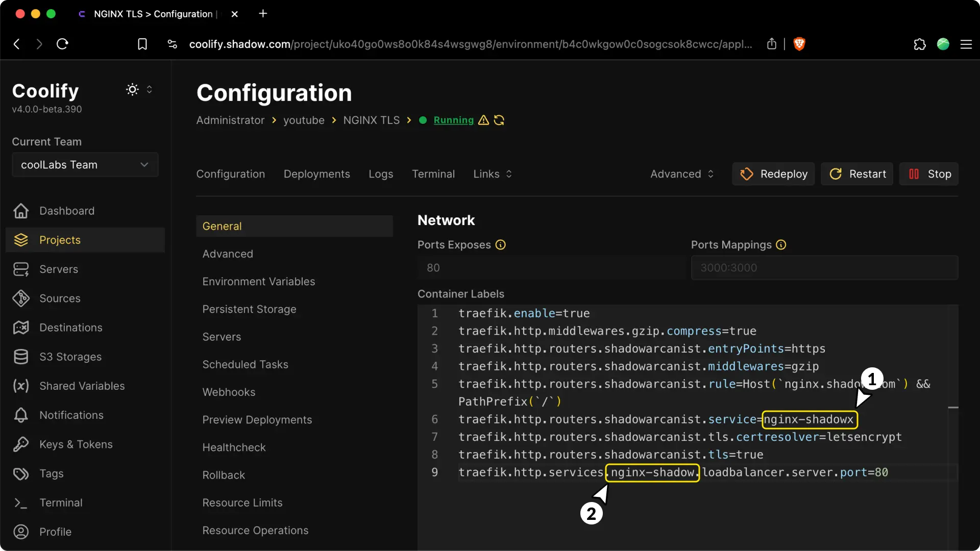
Task: Open a new browser tab
Action: point(263,14)
